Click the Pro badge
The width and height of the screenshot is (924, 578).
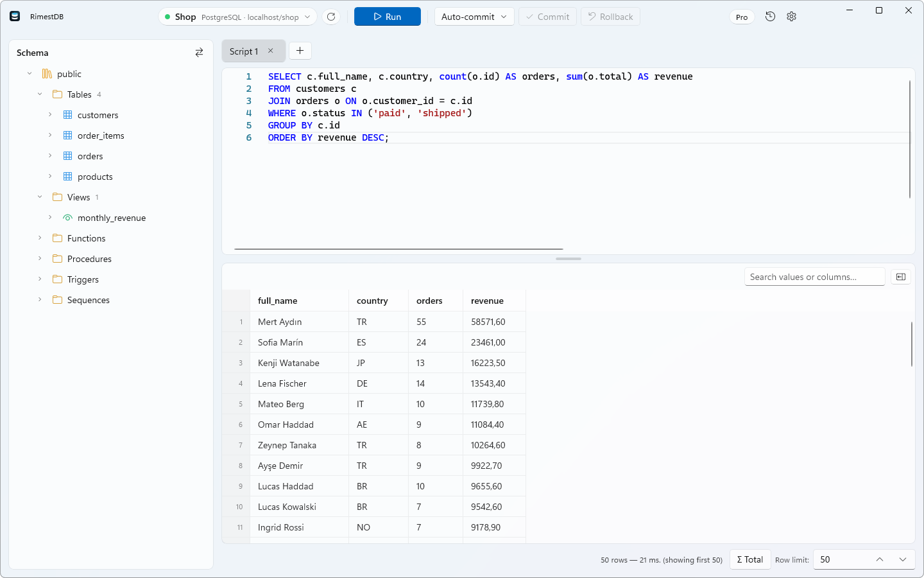742,17
